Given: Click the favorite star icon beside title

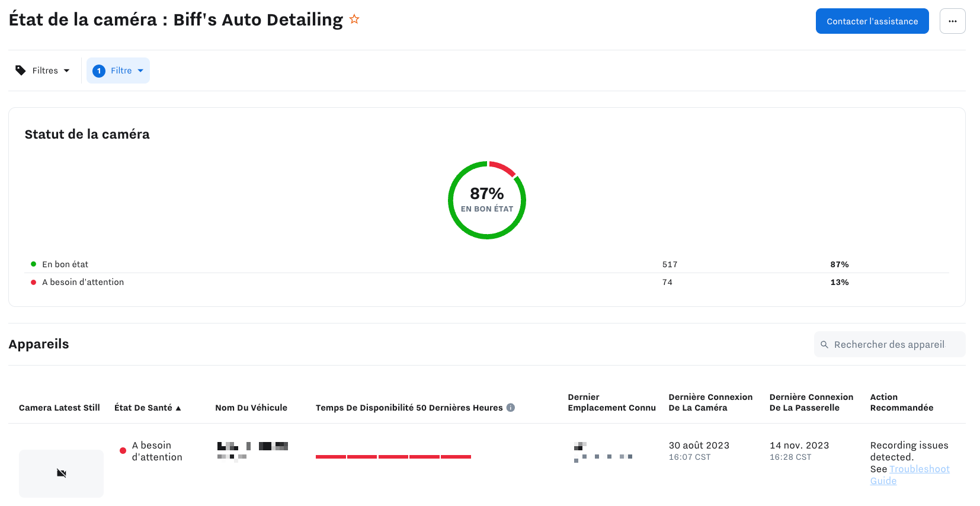Looking at the screenshot, I should (354, 19).
